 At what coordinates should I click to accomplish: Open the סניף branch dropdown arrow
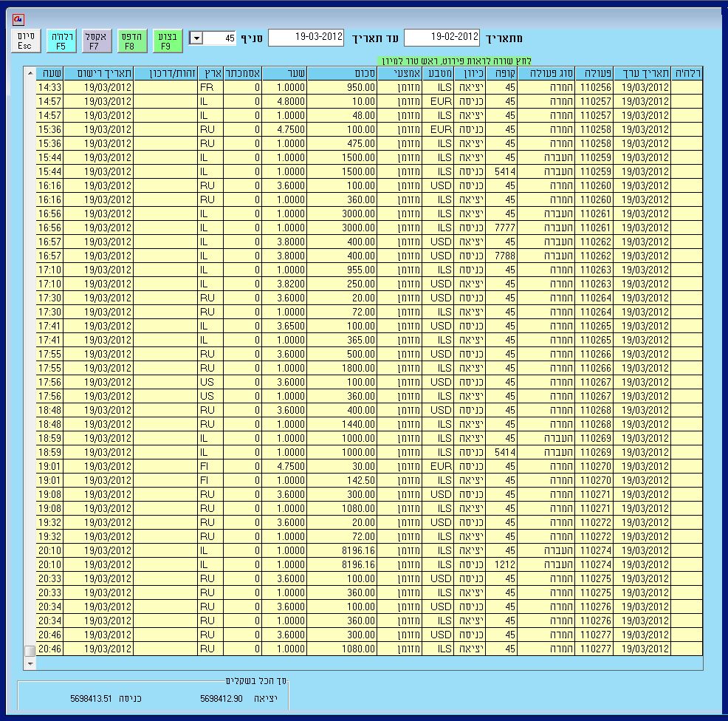196,38
